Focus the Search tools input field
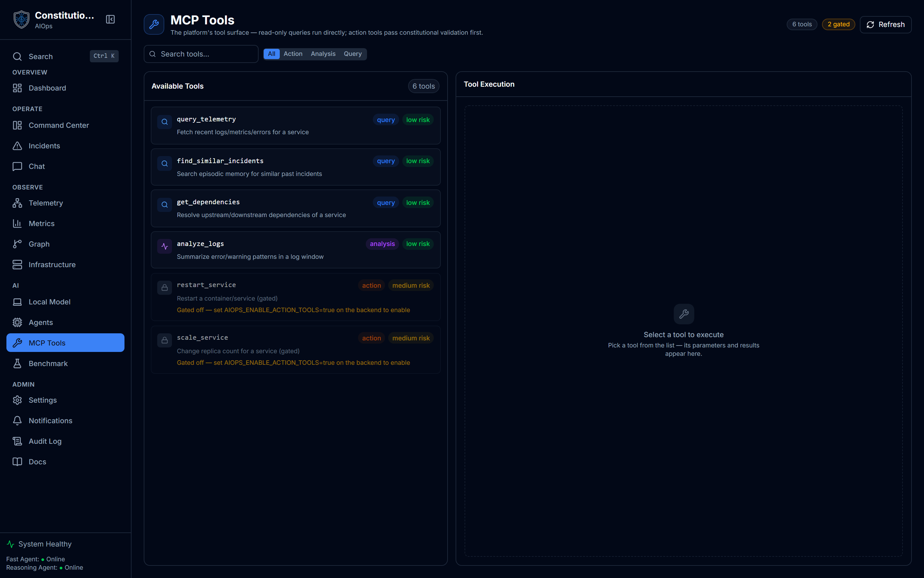 click(201, 54)
